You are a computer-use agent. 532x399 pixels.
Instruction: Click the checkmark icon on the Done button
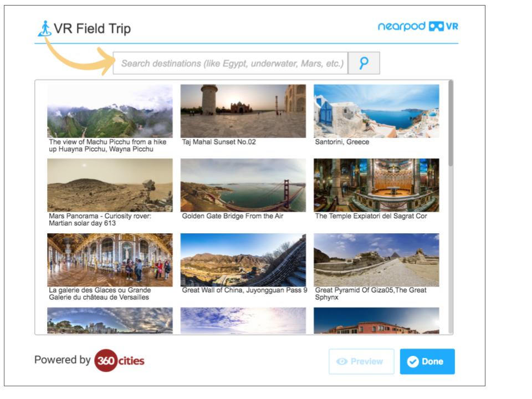pyautogui.click(x=413, y=362)
